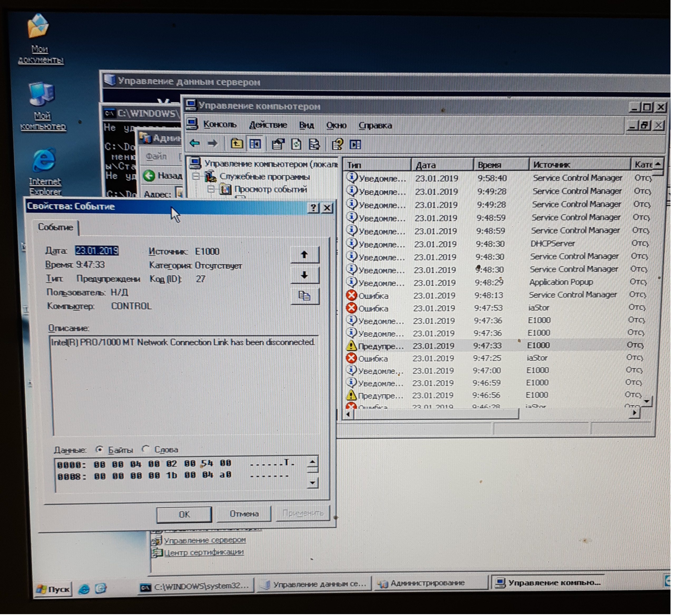Click OK in the event properties dialog
Screen dimensions: 675x616
pos(184,514)
